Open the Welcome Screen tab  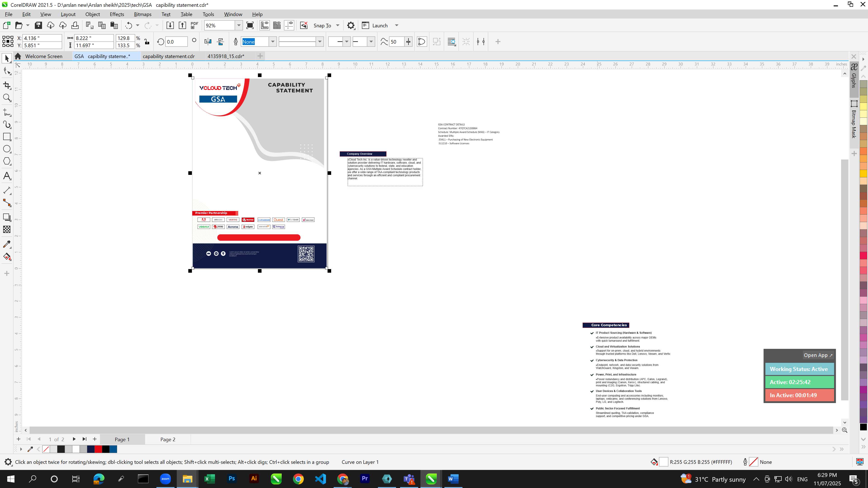click(x=43, y=56)
